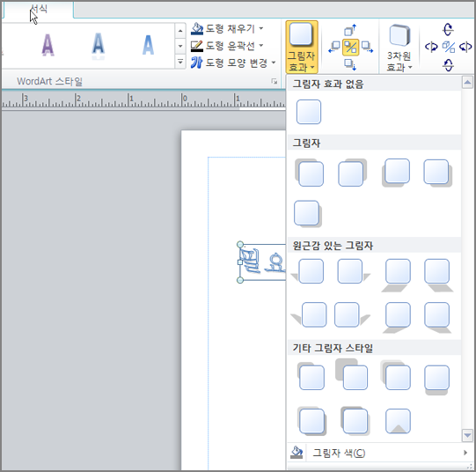Toggle 그림자 효과 dropdown button
The width and height of the screenshot is (476, 472).
302,47
